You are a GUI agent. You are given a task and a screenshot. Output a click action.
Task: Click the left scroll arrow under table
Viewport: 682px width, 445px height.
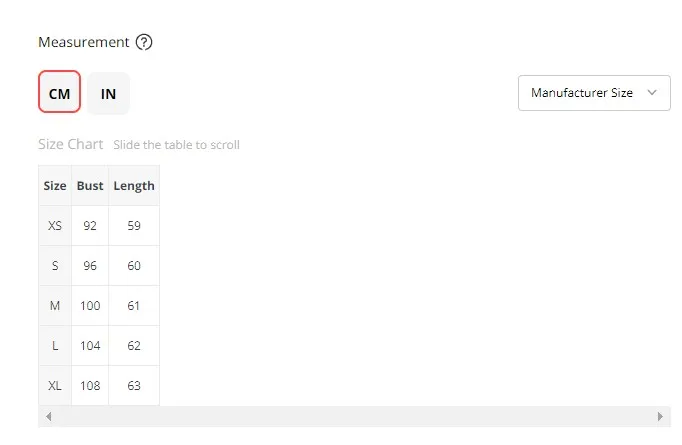tap(48, 416)
